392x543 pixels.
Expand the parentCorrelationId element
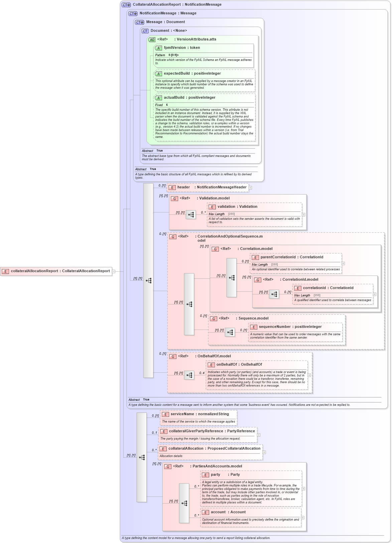(343, 264)
